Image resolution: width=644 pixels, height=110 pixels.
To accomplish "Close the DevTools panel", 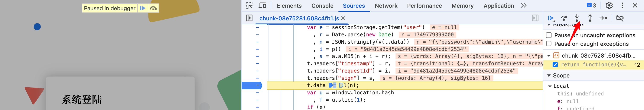I will coord(635,6).
